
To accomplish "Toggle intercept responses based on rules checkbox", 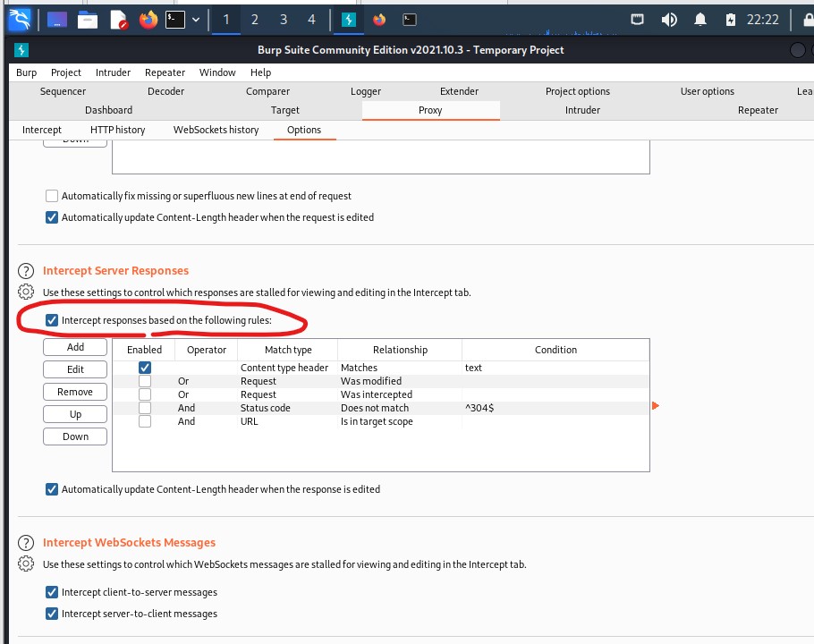I will pos(51,320).
